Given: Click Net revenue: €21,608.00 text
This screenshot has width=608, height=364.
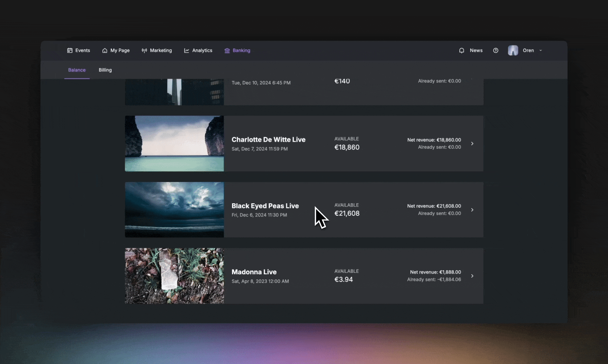Looking at the screenshot, I should click(434, 206).
